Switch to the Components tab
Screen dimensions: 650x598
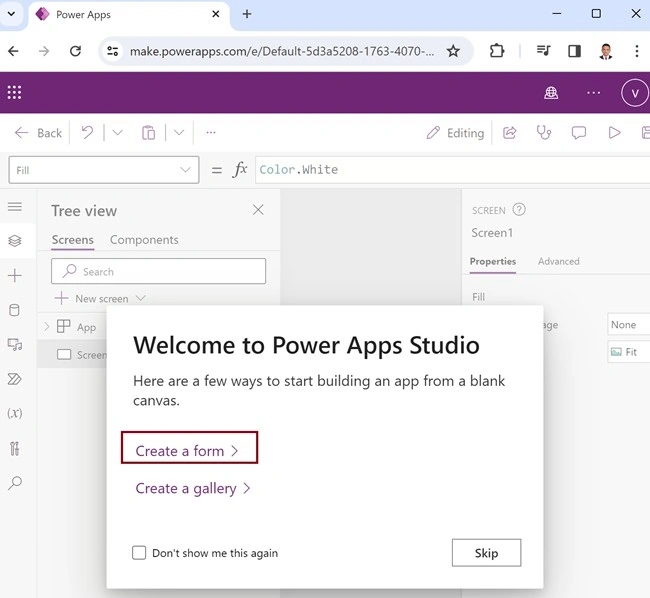(x=144, y=240)
